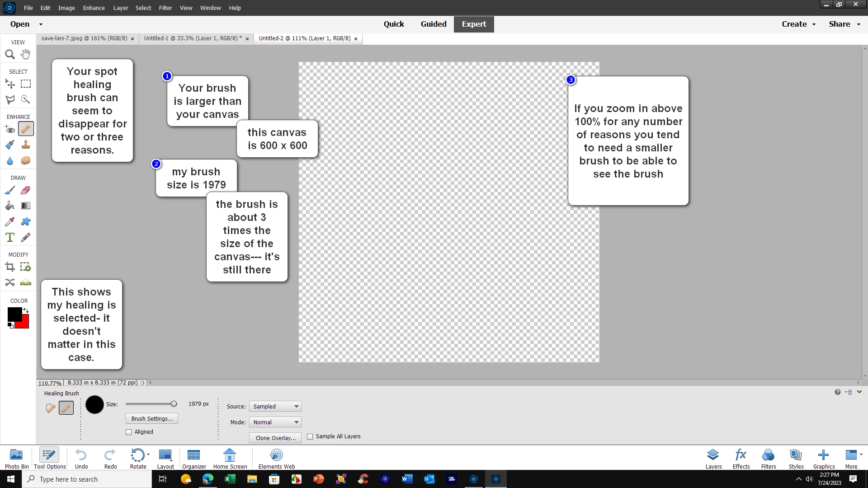Switch to the save-lars-7.jpeg document tab
This screenshot has width=868, height=488.
click(x=84, y=38)
